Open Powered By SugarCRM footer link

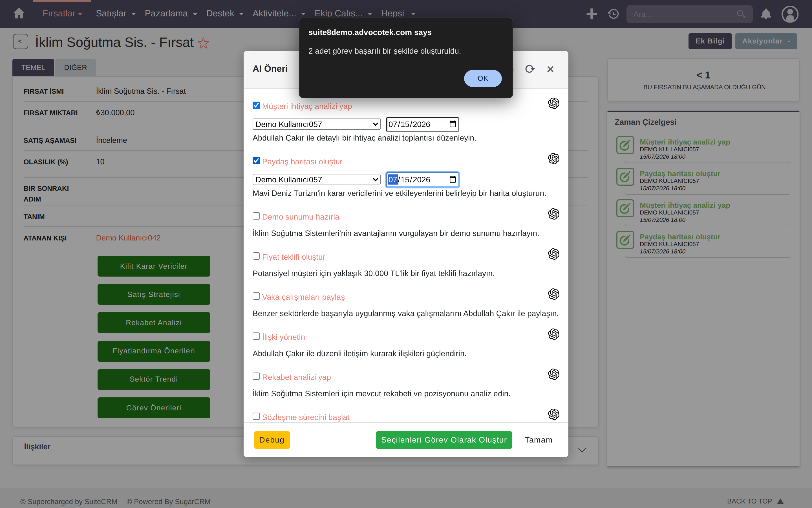tap(168, 502)
